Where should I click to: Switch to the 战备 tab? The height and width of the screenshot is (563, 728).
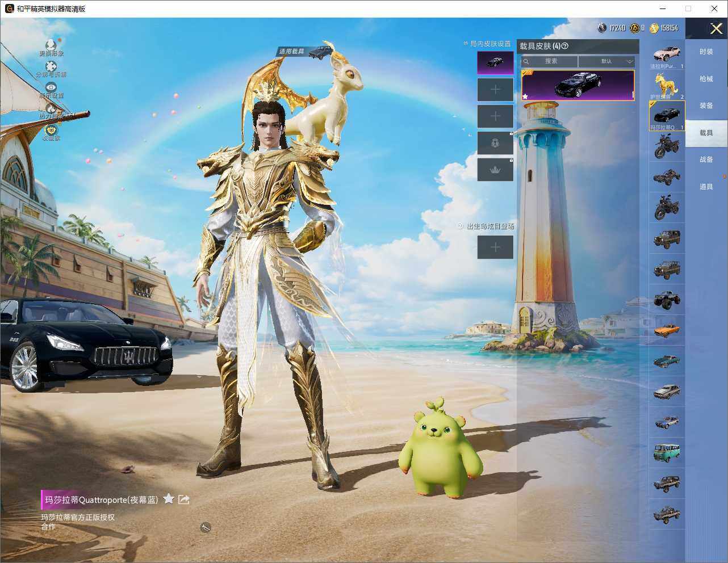pos(706,159)
